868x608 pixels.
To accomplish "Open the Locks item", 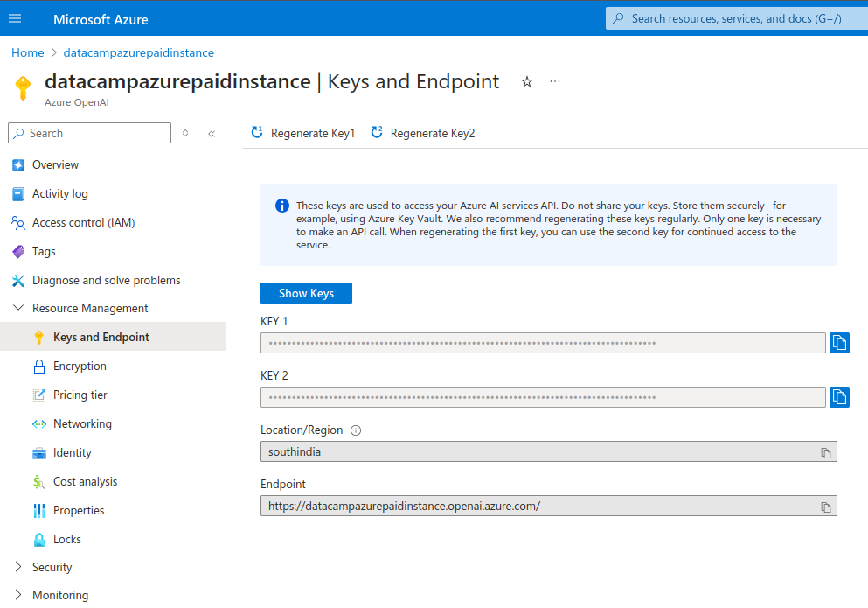I will pyautogui.click(x=67, y=539).
